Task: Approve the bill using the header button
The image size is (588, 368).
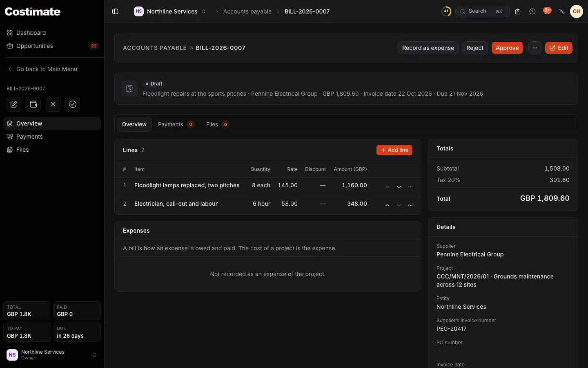Action: point(507,48)
